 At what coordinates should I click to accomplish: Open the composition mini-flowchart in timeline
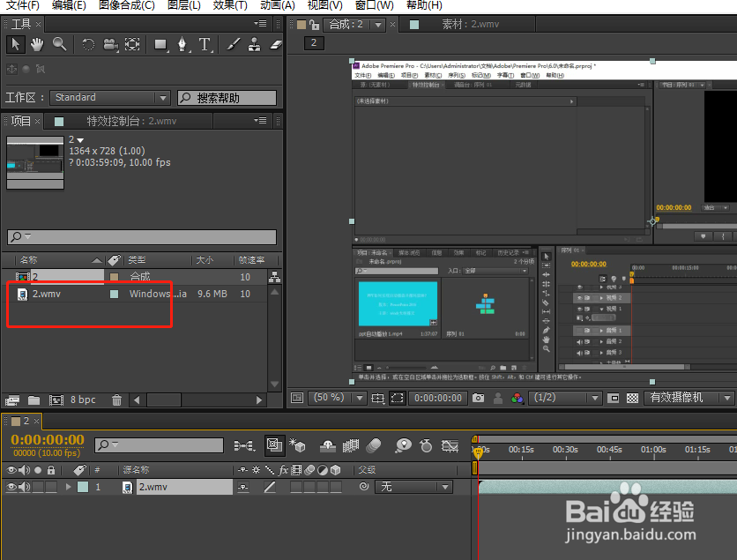[x=244, y=445]
